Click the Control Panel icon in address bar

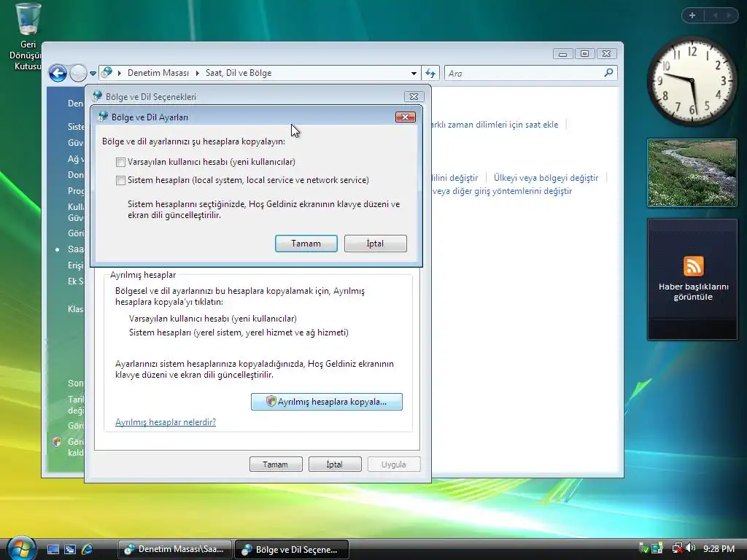[107, 73]
